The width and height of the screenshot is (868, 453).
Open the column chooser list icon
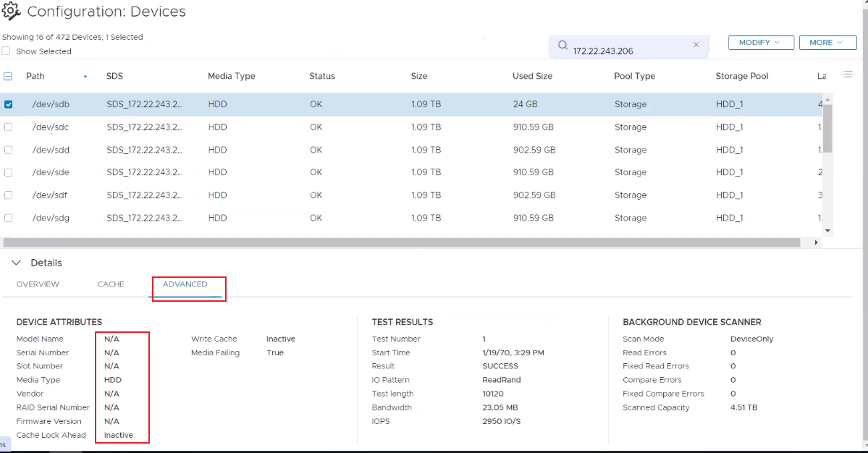click(x=848, y=75)
